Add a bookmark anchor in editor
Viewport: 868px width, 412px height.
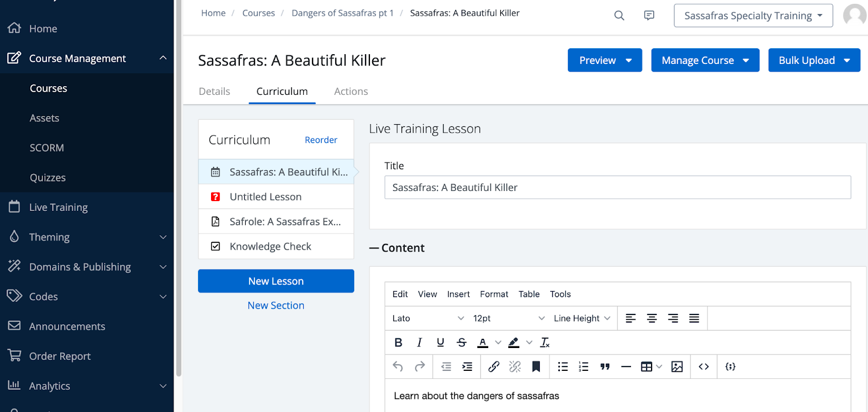pos(536,367)
